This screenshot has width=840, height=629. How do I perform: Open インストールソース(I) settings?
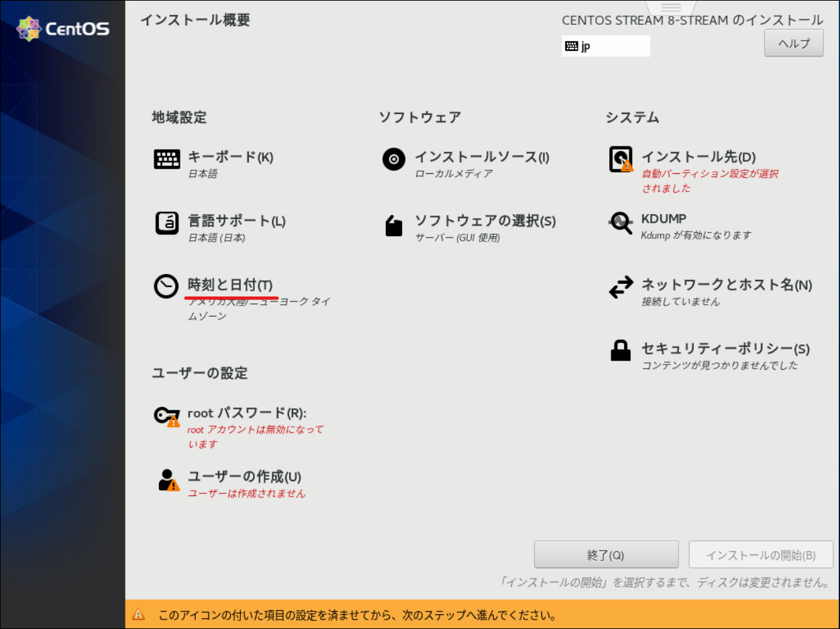tap(482, 157)
